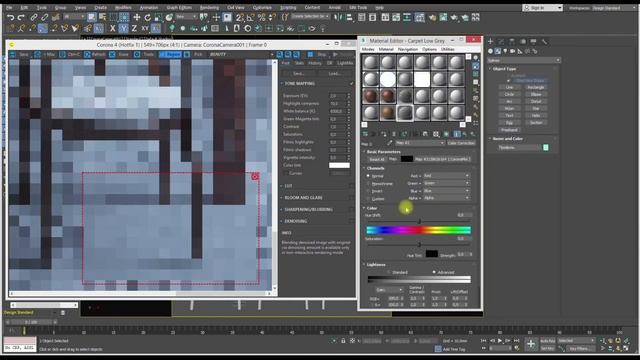Select the Select and Move tool
The height and width of the screenshot is (360, 640).
pyautogui.click(x=137, y=18)
